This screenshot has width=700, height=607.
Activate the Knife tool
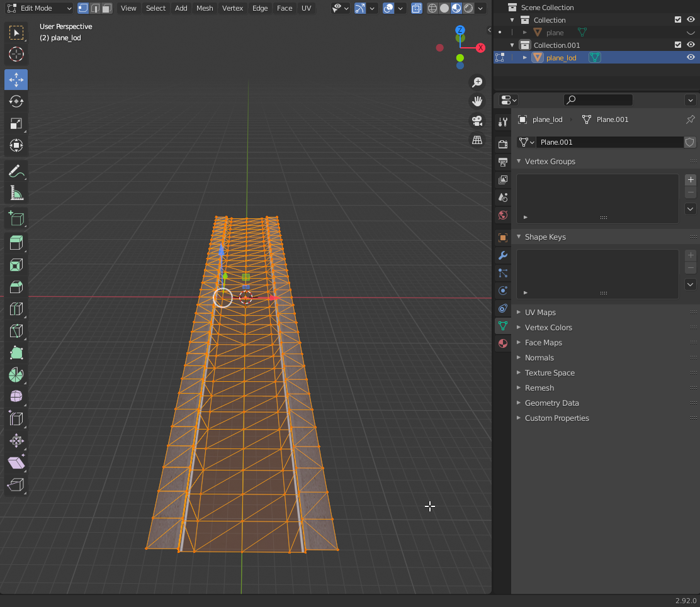pos(16,331)
